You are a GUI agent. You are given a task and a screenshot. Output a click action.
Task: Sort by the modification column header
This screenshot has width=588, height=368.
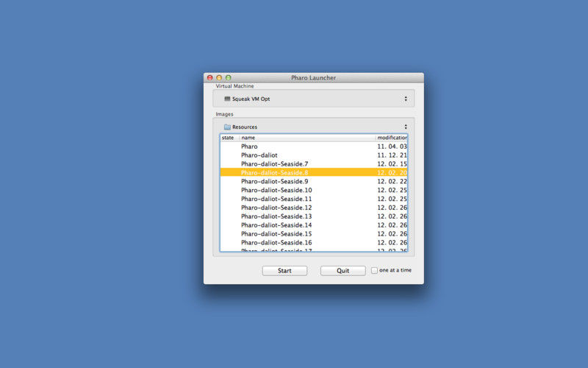coord(392,138)
